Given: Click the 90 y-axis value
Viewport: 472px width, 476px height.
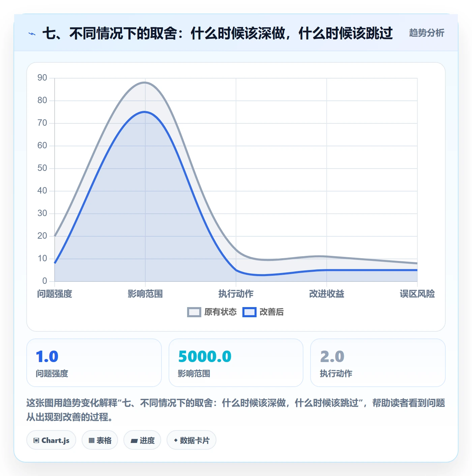Looking at the screenshot, I should (42, 78).
